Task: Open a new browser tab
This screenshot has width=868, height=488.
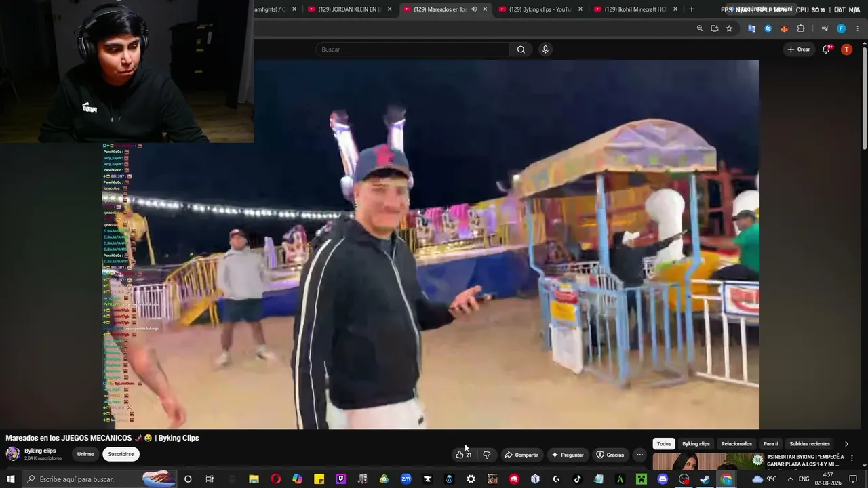Action: (692, 9)
